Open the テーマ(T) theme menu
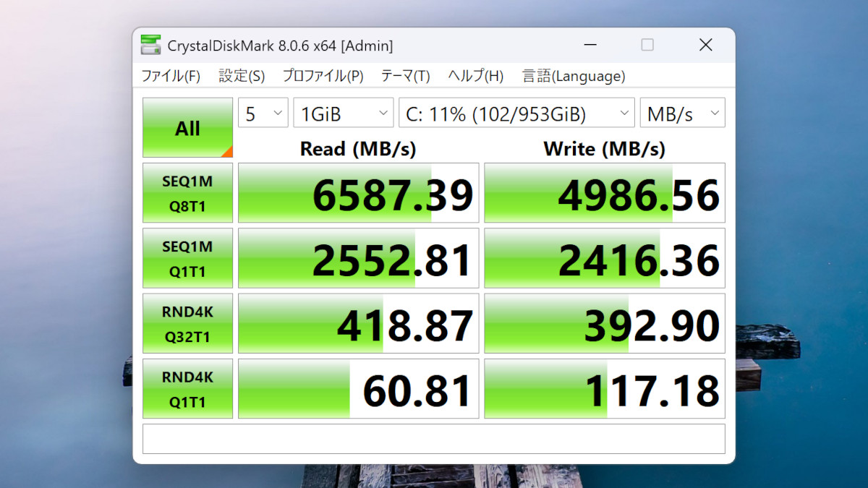The width and height of the screenshot is (868, 488). click(x=405, y=76)
